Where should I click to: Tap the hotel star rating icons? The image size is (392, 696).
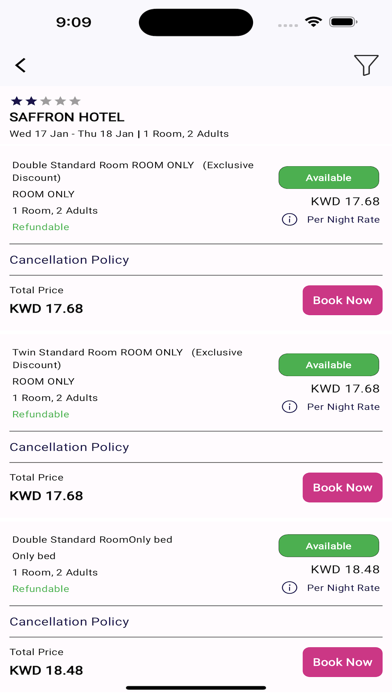tap(46, 101)
